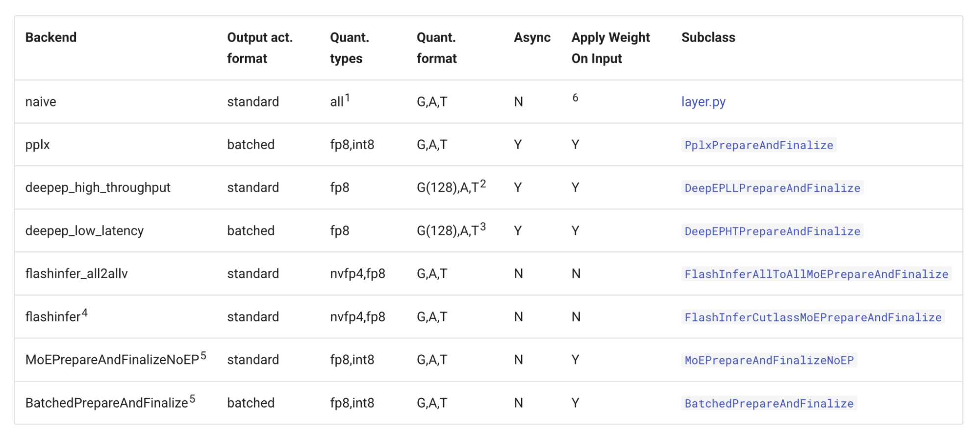
Task: Click the FlashInferCutlassMoEPrepareAndFinalize link
Action: coord(812,317)
